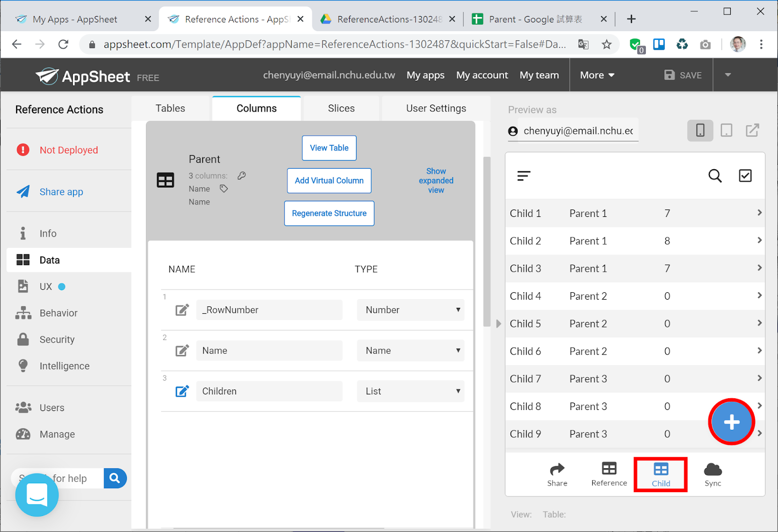Image resolution: width=778 pixels, height=532 pixels.
Task: Open the Intelligence lightbulb icon
Action: coord(23,366)
